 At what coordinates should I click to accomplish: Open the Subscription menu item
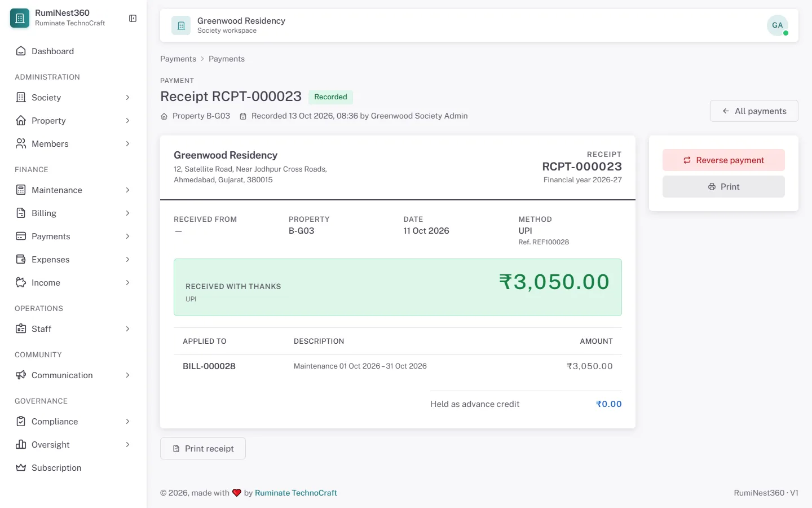pyautogui.click(x=73, y=468)
